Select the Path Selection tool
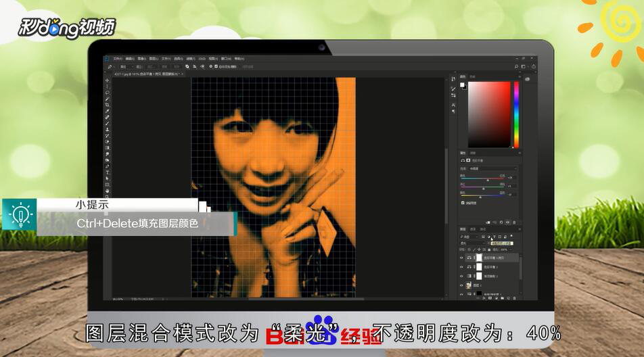644x357 pixels. pyautogui.click(x=107, y=179)
